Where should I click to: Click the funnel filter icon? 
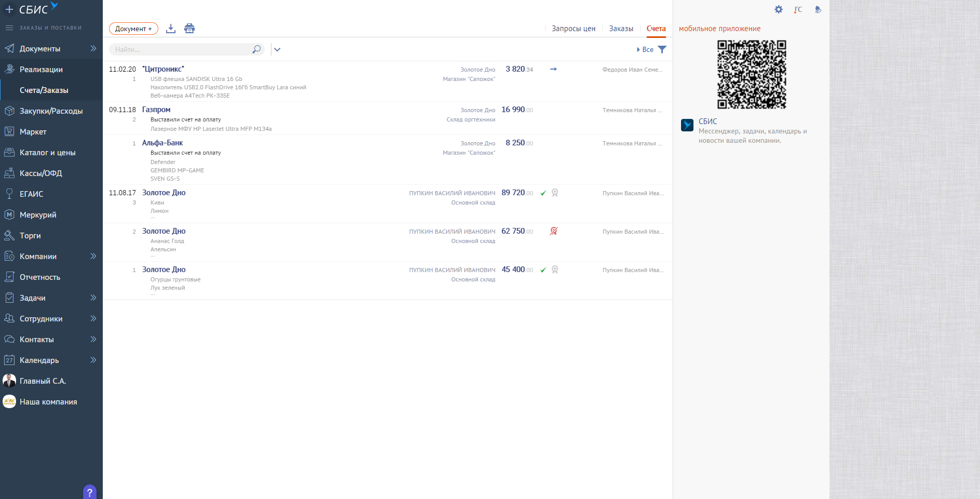tap(662, 49)
